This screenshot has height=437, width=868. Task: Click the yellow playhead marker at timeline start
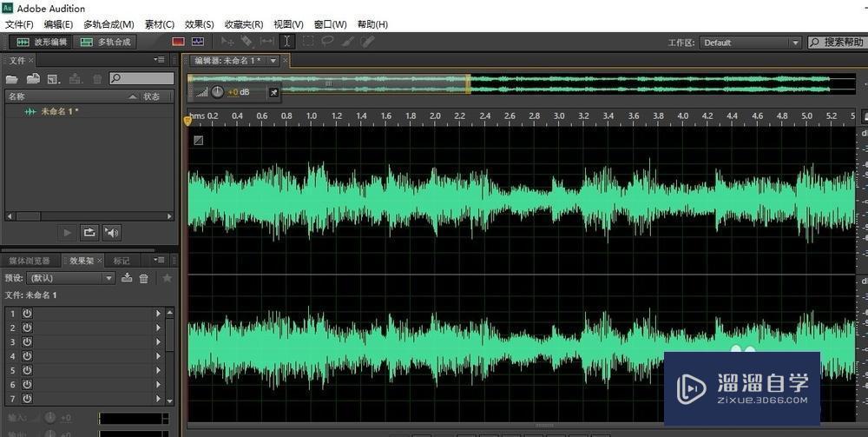(x=187, y=120)
